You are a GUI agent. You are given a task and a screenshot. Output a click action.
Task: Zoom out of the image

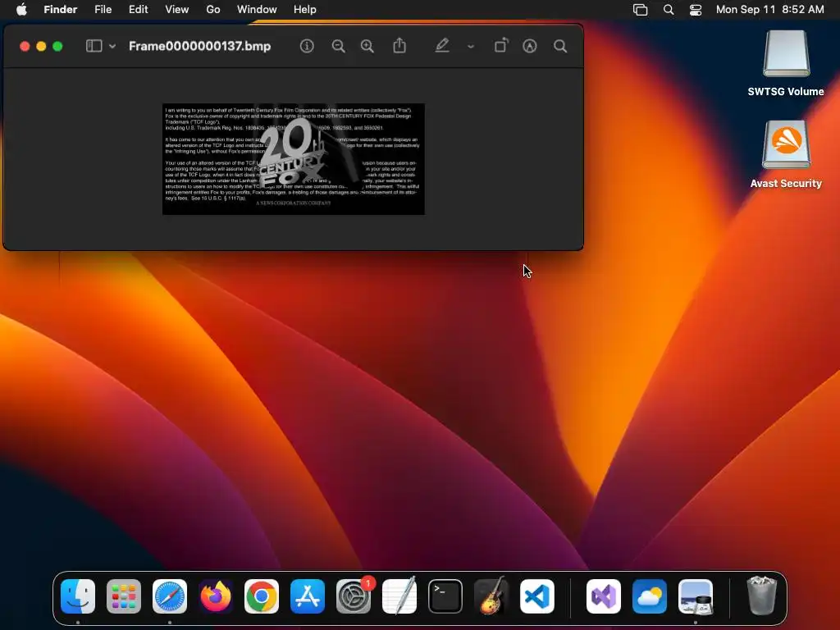(338, 46)
